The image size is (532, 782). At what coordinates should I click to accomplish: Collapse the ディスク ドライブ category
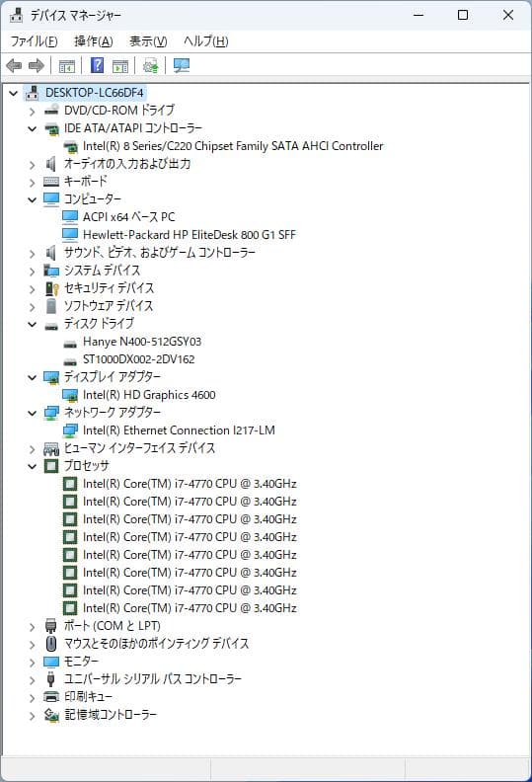(33, 324)
